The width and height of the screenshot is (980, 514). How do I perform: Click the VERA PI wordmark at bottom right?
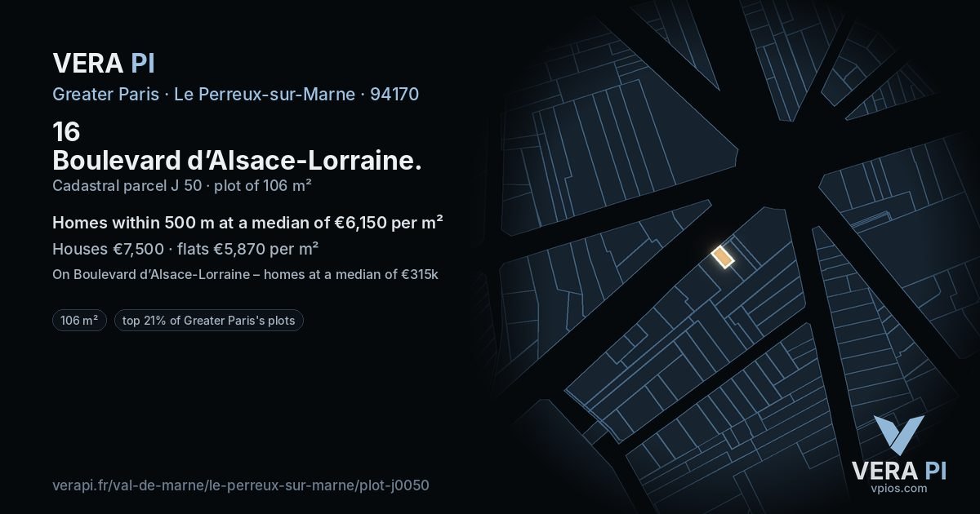point(898,471)
